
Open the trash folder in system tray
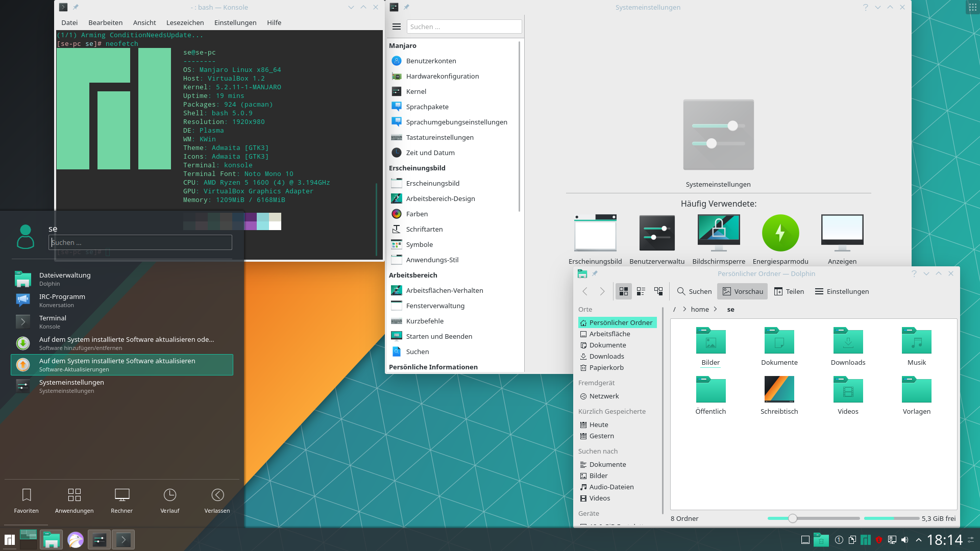(x=821, y=540)
